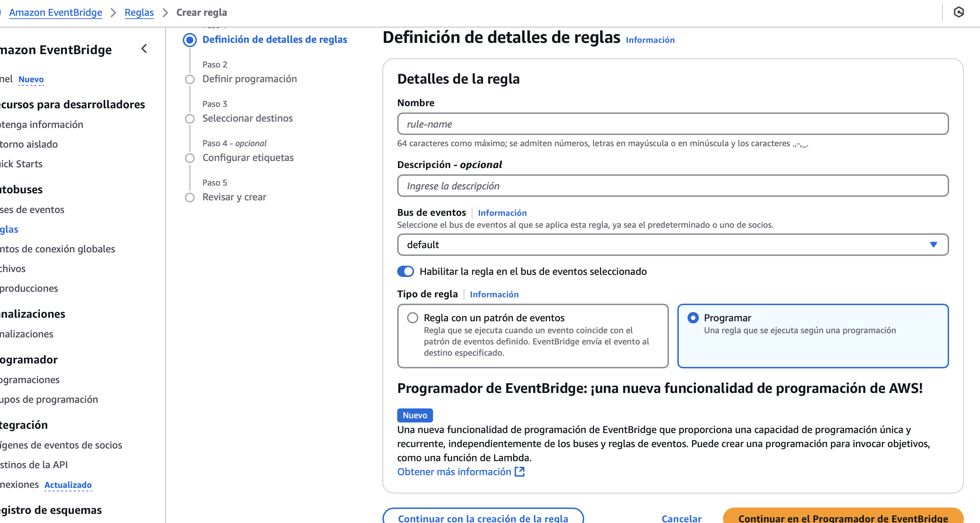The image size is (980, 523).
Task: Open Archivos item in sidebar
Action: point(13,269)
